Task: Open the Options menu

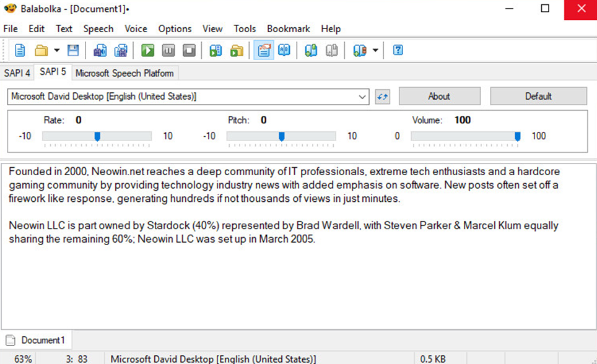Action: point(175,29)
